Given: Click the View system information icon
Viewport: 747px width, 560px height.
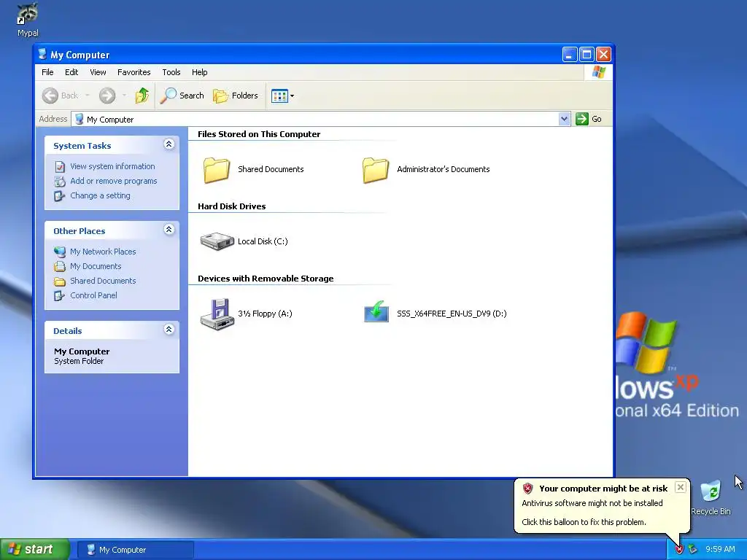Looking at the screenshot, I should point(60,167).
